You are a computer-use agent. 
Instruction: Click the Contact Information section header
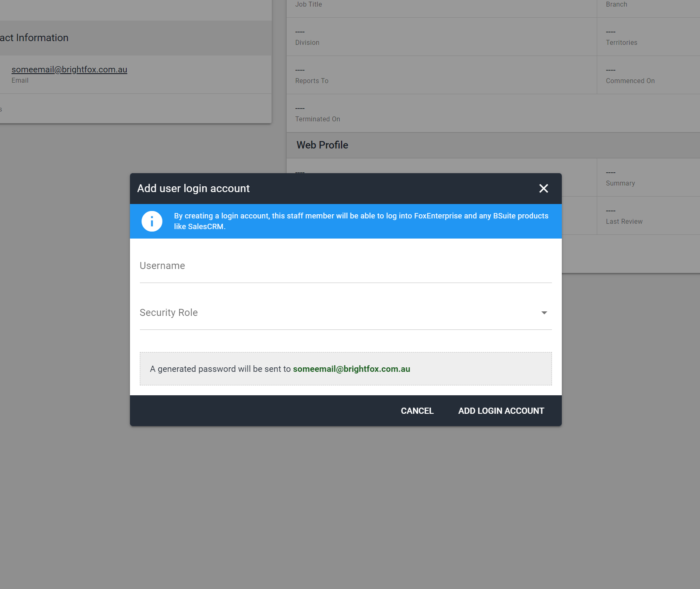[34, 37]
